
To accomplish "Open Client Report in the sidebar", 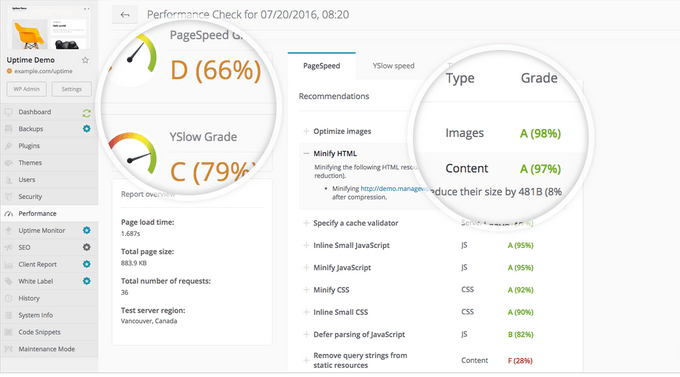I will (x=49, y=264).
